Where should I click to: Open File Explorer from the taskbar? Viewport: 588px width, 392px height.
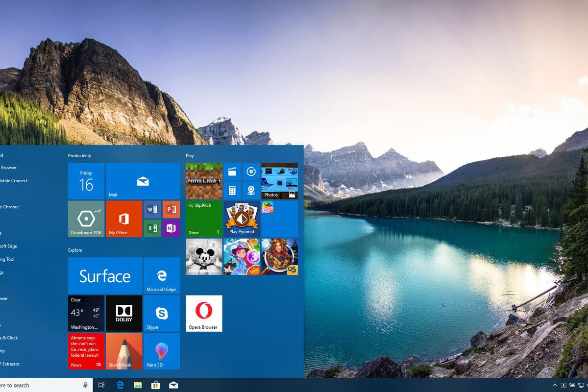(138, 385)
